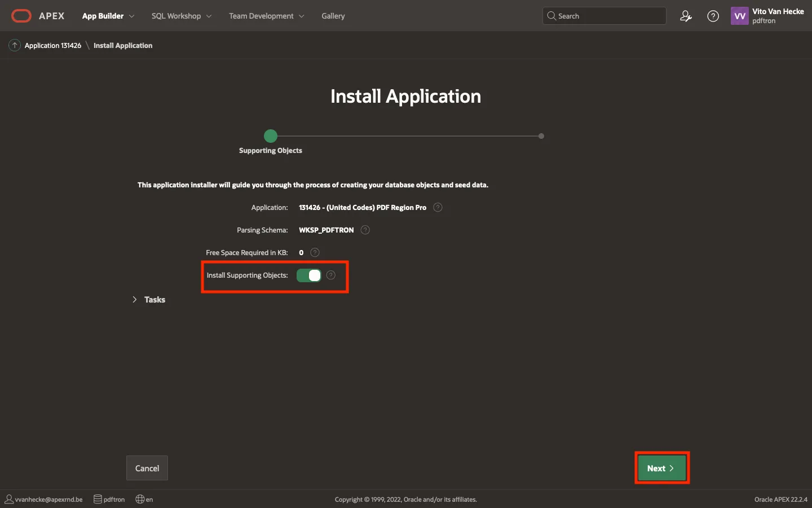Click help icon beside Parsing Schema
The height and width of the screenshot is (508, 812).
pos(365,230)
